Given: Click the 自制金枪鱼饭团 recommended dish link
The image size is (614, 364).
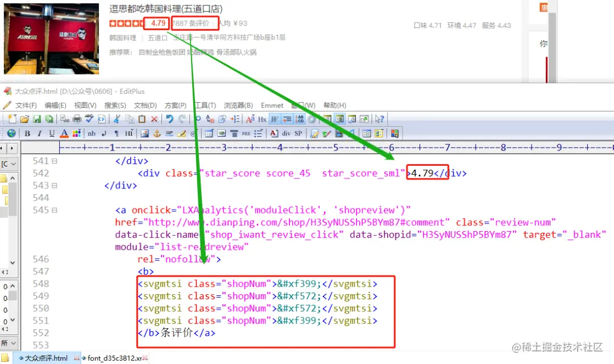Looking at the screenshot, I should (161, 52).
